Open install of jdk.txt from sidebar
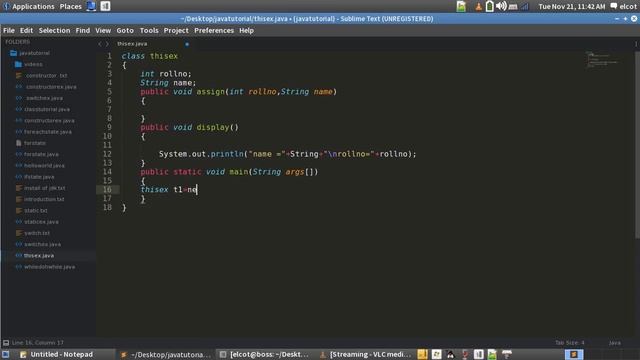The height and width of the screenshot is (360, 640). click(44, 188)
